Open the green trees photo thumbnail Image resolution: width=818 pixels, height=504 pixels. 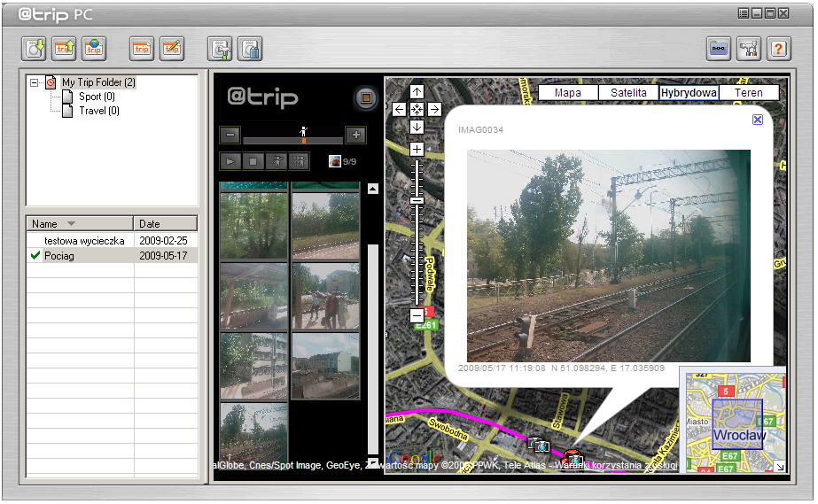254,226
